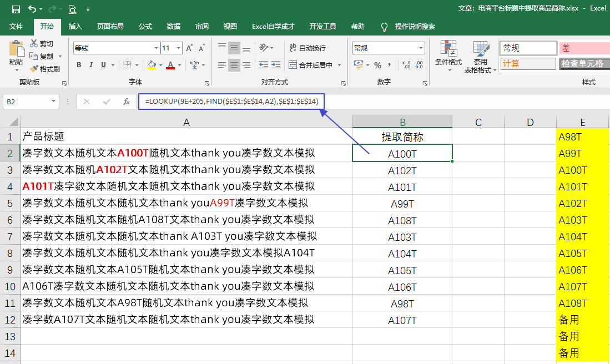Viewport: 610px width, 364px height.
Task: Open the font size 11 dropdown
Action: tap(179, 48)
